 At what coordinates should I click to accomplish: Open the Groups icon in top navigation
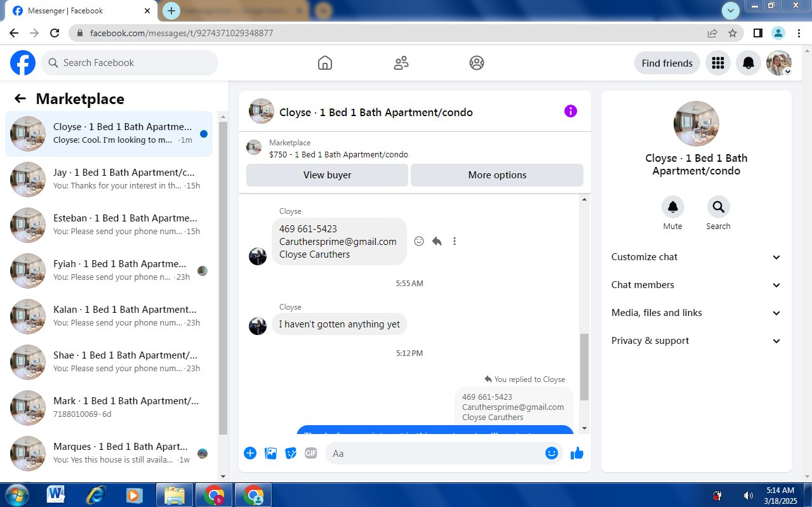(477, 63)
